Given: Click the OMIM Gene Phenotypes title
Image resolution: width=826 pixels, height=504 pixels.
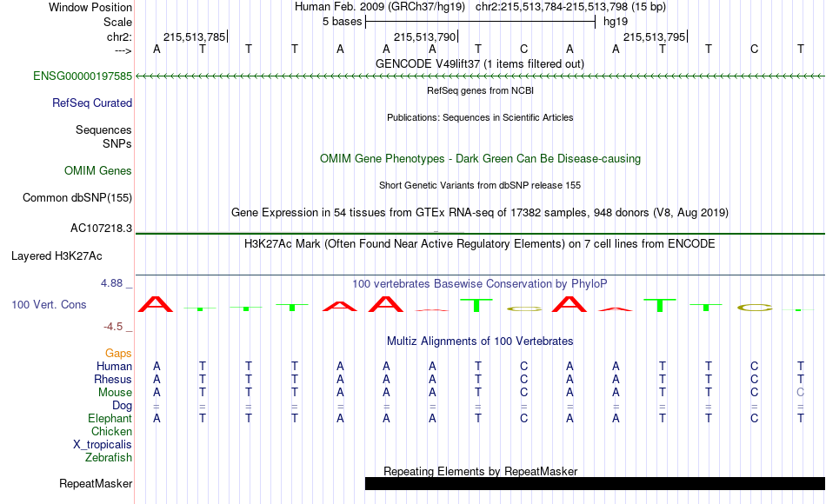Looking at the screenshot, I should point(480,158).
